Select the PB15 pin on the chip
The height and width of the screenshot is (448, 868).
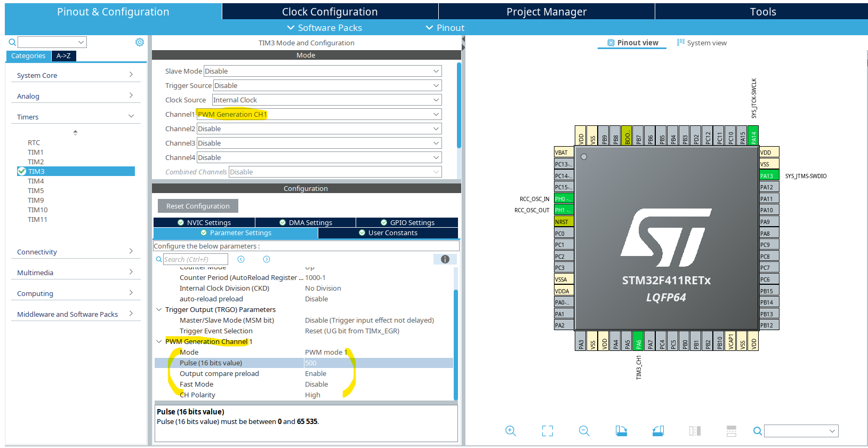(769, 291)
